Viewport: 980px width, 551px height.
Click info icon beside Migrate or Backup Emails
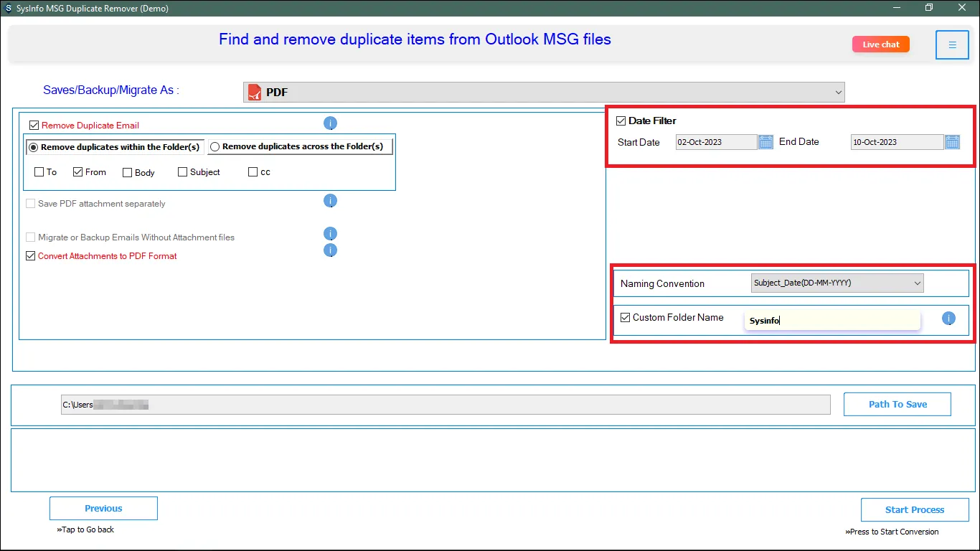coord(330,234)
